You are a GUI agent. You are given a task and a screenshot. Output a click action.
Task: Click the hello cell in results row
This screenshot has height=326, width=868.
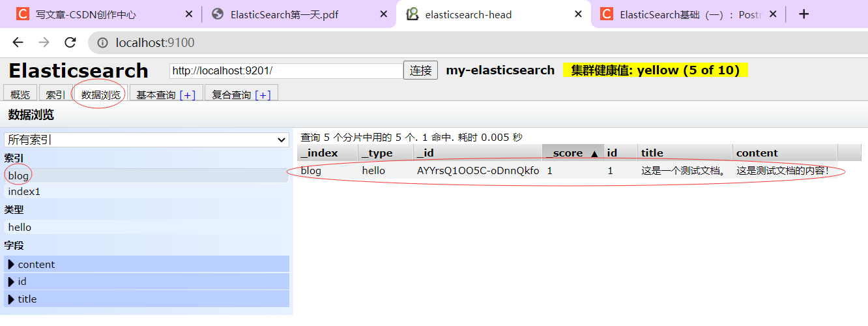click(386, 171)
